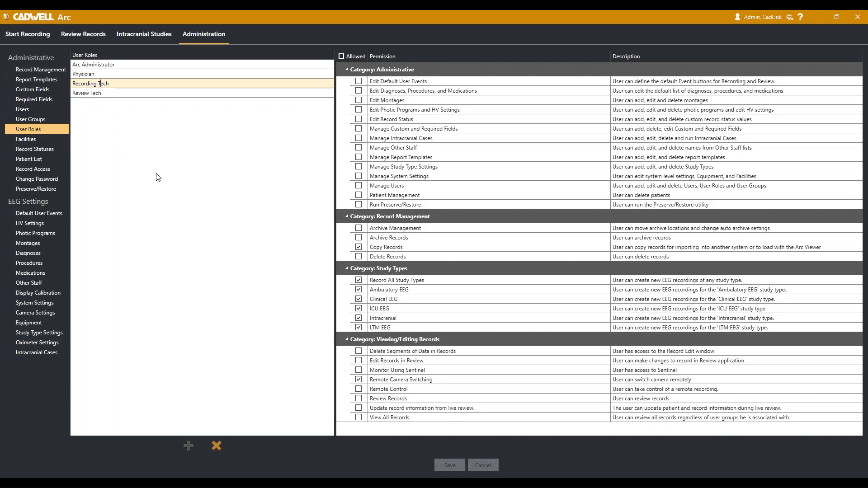868x488 pixels.
Task: Open the Intracranial Studies tab
Action: tap(144, 34)
